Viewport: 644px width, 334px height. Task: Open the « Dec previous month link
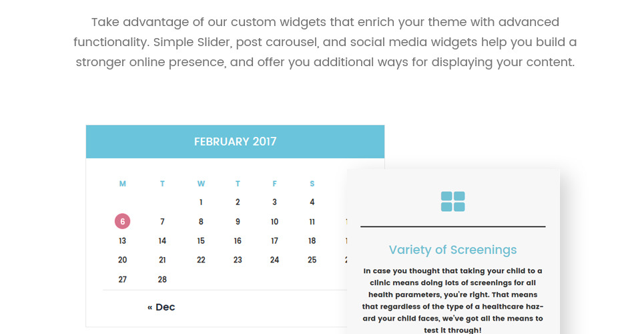point(161,307)
